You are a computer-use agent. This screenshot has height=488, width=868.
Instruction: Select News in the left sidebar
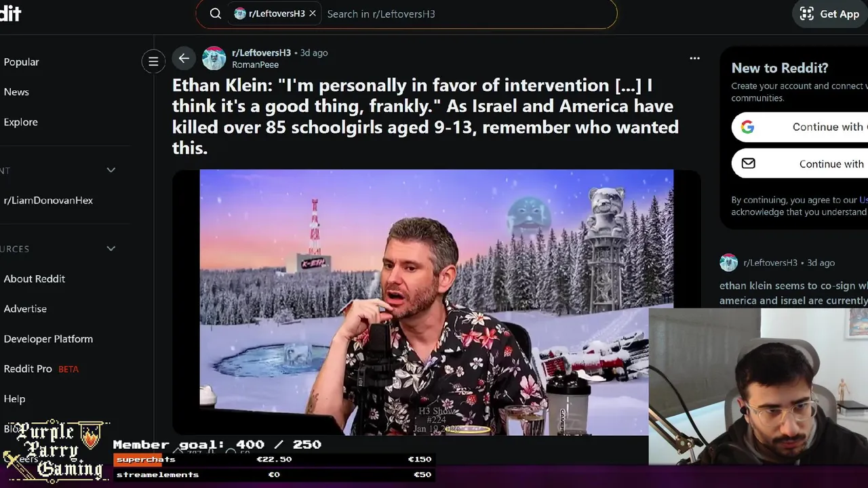click(x=16, y=92)
